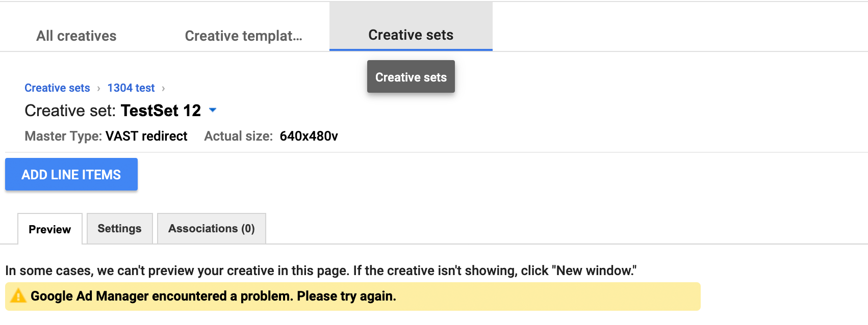Select the Creative sets tab
868x325 pixels.
411,34
